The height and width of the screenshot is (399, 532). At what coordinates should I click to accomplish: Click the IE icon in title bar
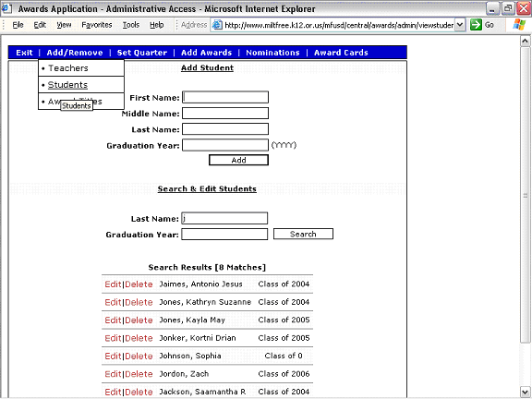pyautogui.click(x=6, y=8)
